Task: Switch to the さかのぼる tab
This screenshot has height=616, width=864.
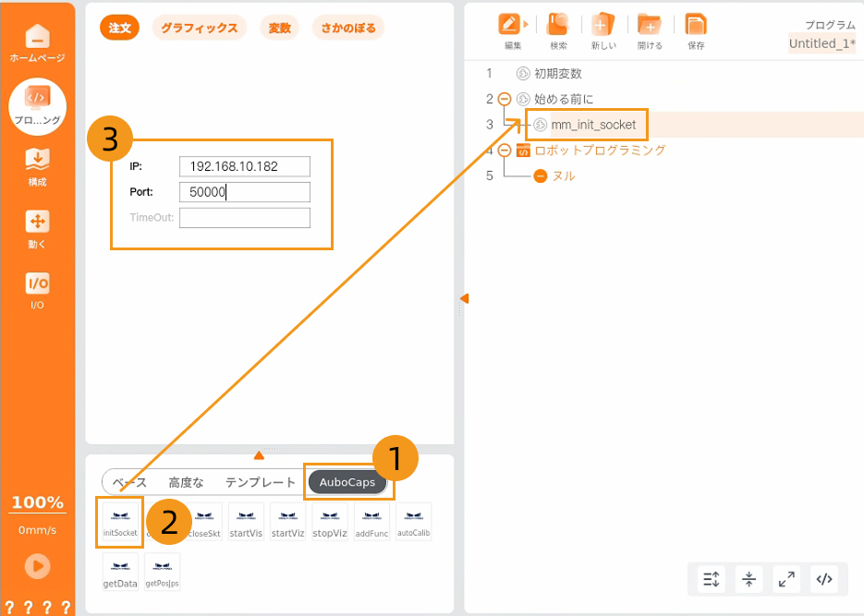Action: tap(348, 28)
